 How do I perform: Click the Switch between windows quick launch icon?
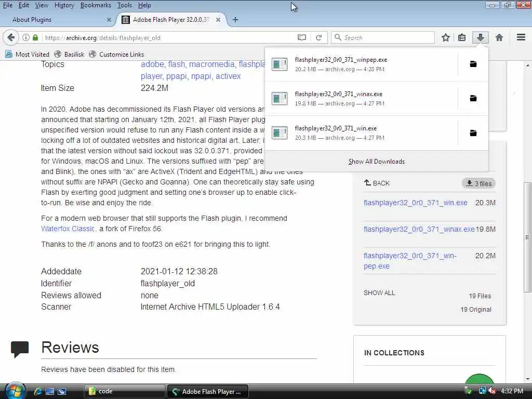[x=62, y=392]
